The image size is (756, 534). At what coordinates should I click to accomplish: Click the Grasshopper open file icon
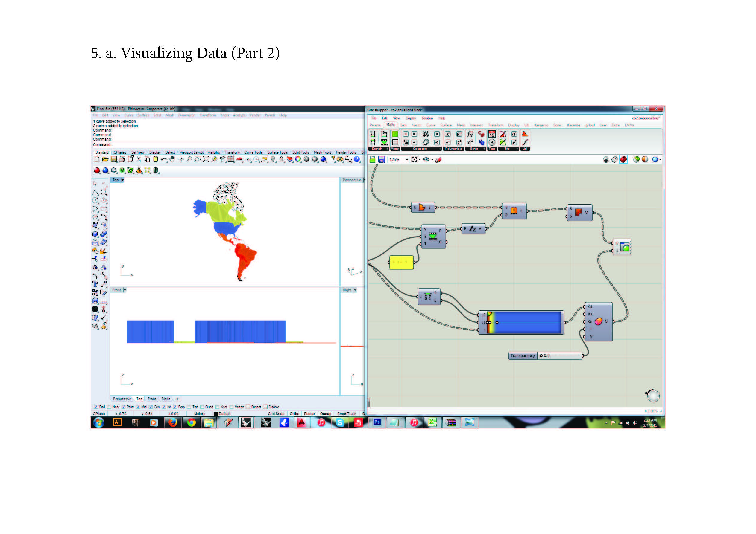click(x=372, y=160)
